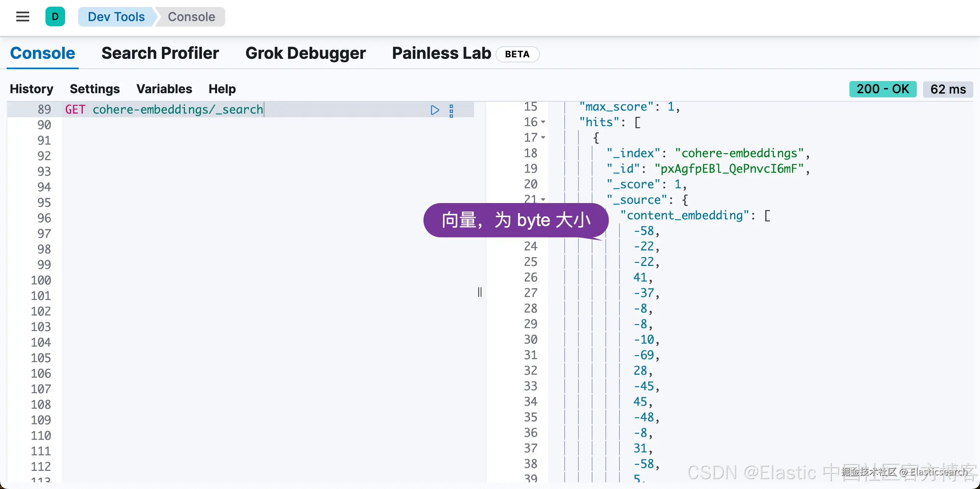Collapse the _source fold arrow at line 21

pos(543,199)
